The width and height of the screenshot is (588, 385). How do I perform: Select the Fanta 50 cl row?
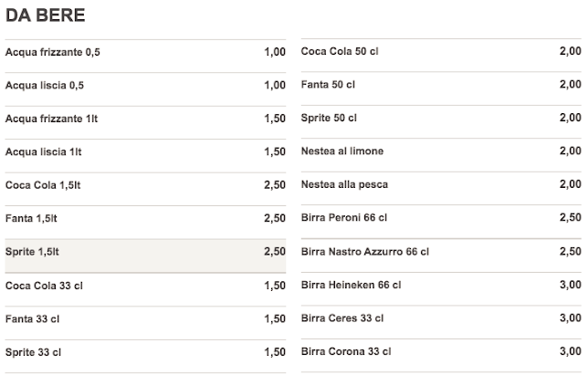point(327,85)
